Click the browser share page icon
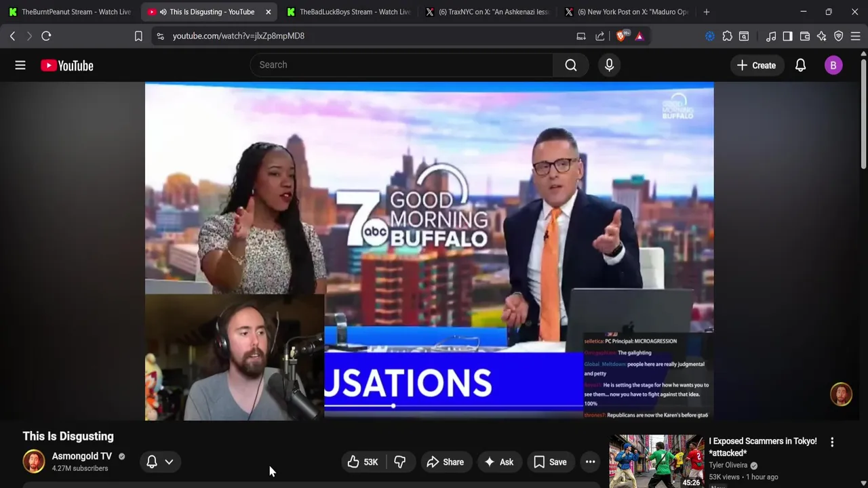The image size is (868, 488). coord(600,36)
